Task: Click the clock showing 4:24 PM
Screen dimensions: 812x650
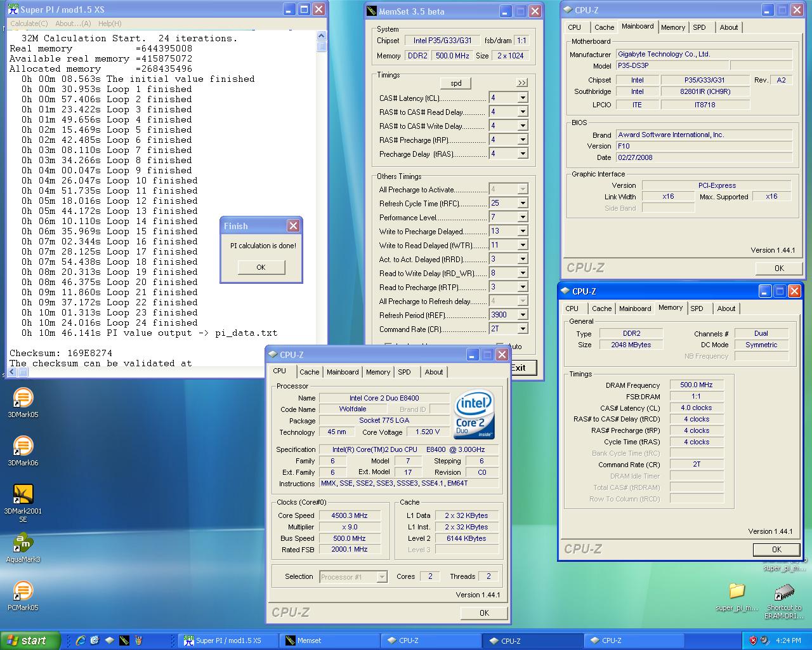Action: pos(789,640)
